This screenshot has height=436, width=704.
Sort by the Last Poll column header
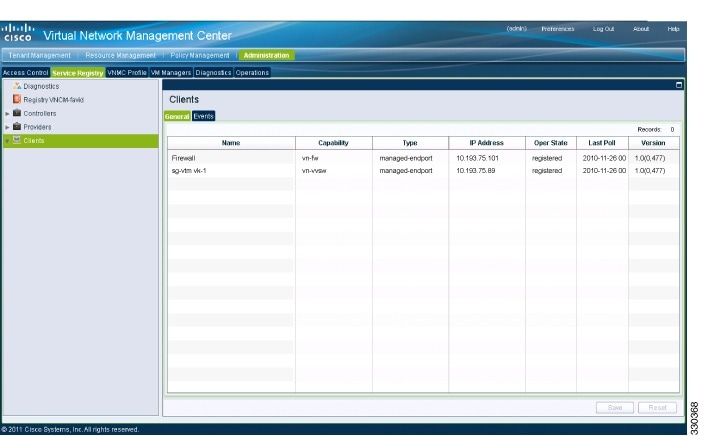coord(602,143)
